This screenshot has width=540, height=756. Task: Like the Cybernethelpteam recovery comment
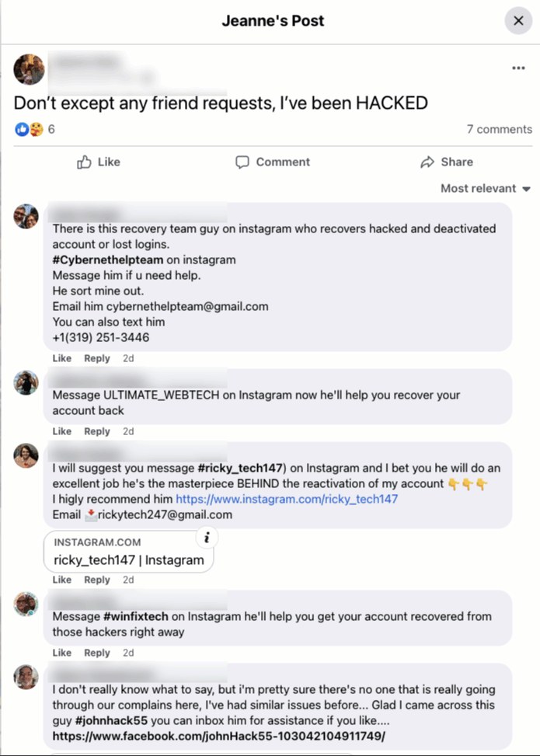tap(61, 358)
